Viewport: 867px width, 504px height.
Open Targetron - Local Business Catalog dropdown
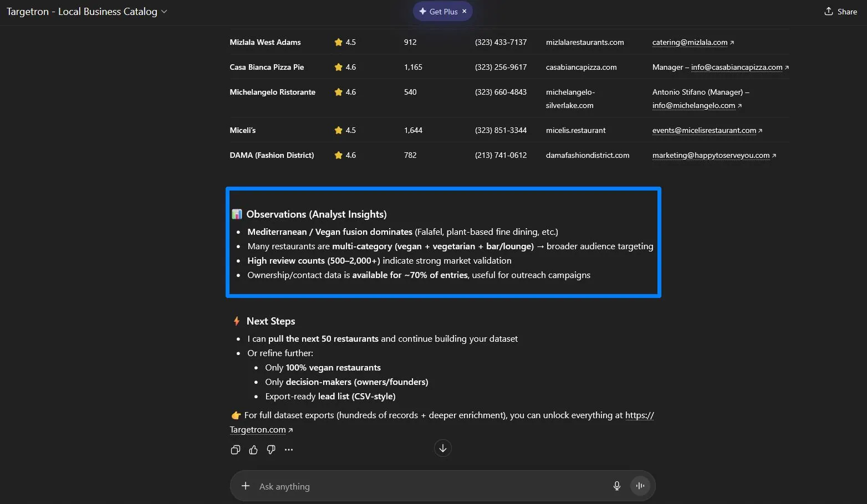click(86, 12)
